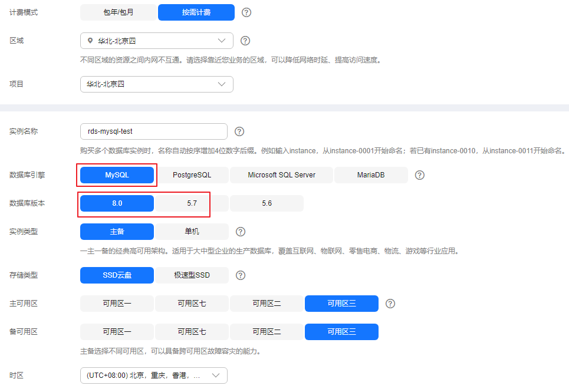Choose MySQL database engine

pyautogui.click(x=117, y=175)
